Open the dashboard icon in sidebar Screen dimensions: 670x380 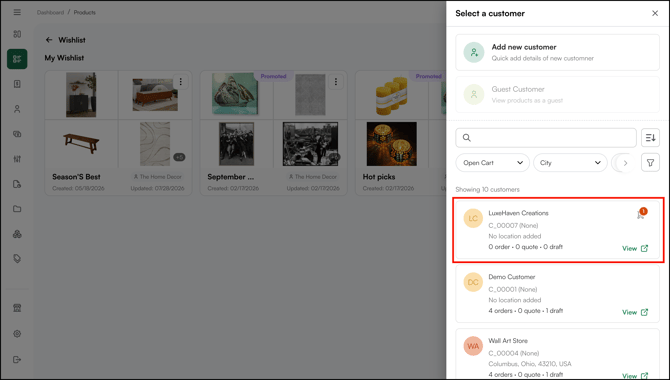(17, 34)
